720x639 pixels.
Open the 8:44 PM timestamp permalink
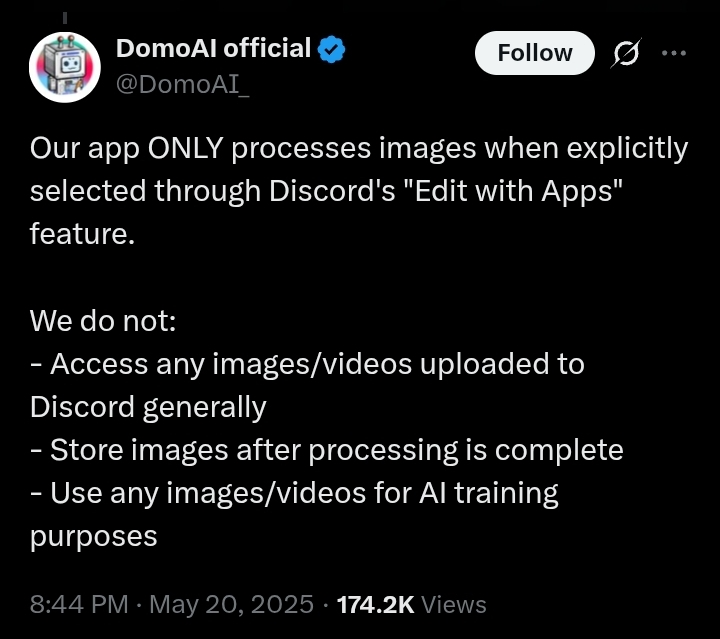click(79, 604)
